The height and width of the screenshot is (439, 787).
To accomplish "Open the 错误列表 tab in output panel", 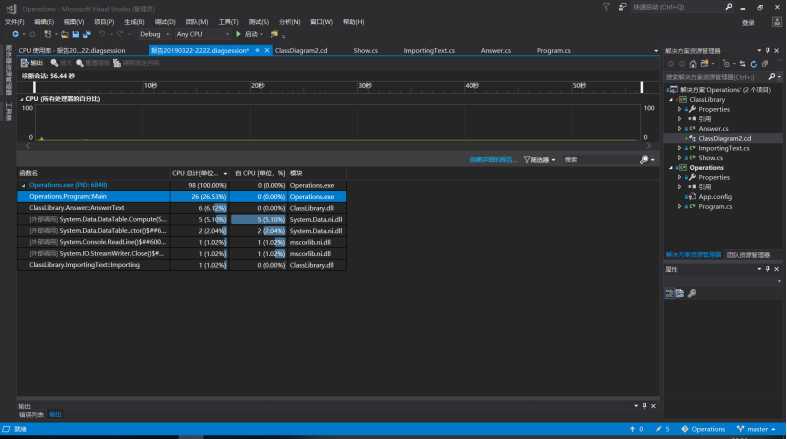I will click(x=32, y=414).
